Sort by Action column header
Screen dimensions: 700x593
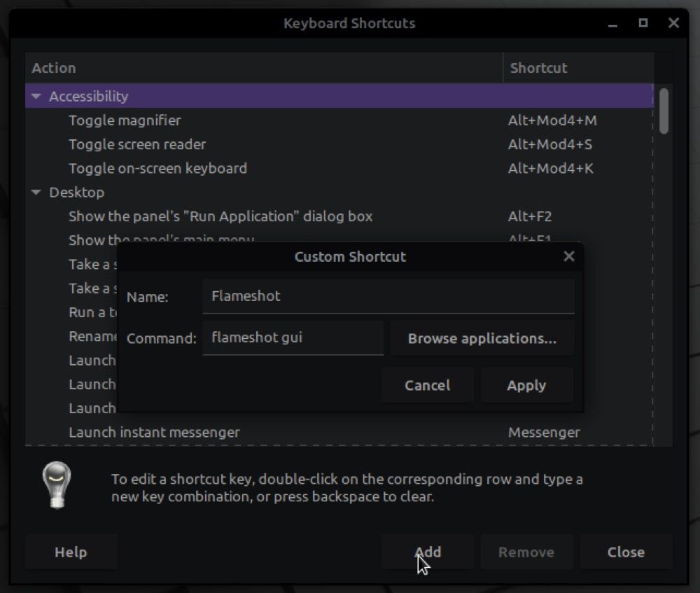click(264, 68)
